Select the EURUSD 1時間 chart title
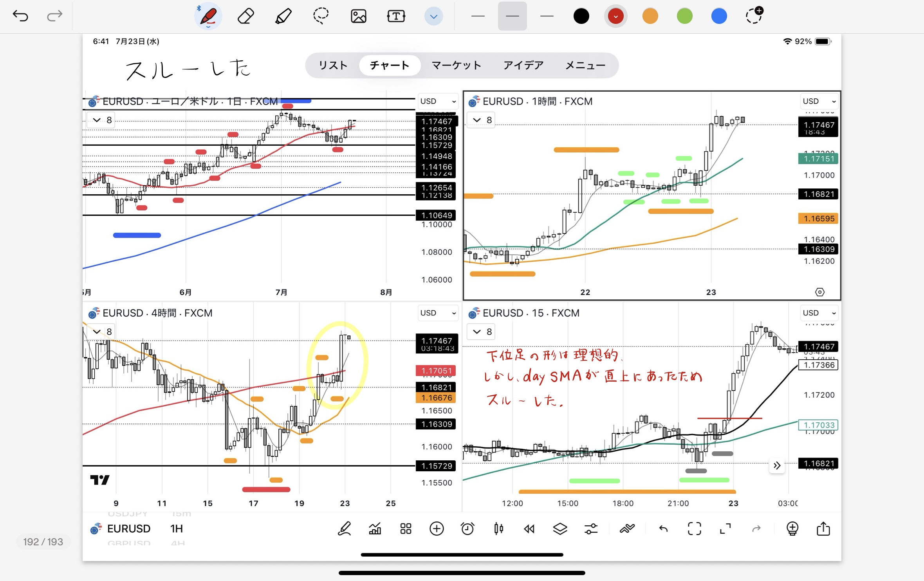The width and height of the screenshot is (924, 581). pos(537,101)
